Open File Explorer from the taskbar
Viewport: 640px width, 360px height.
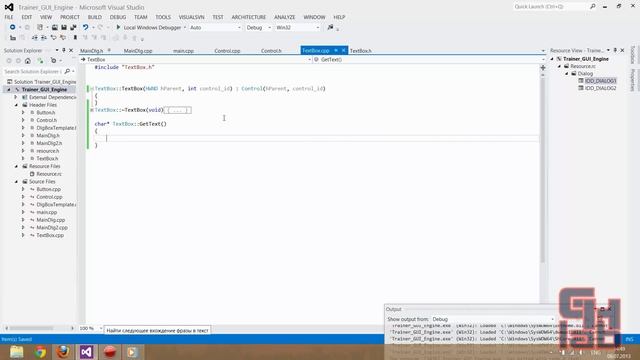point(17,352)
